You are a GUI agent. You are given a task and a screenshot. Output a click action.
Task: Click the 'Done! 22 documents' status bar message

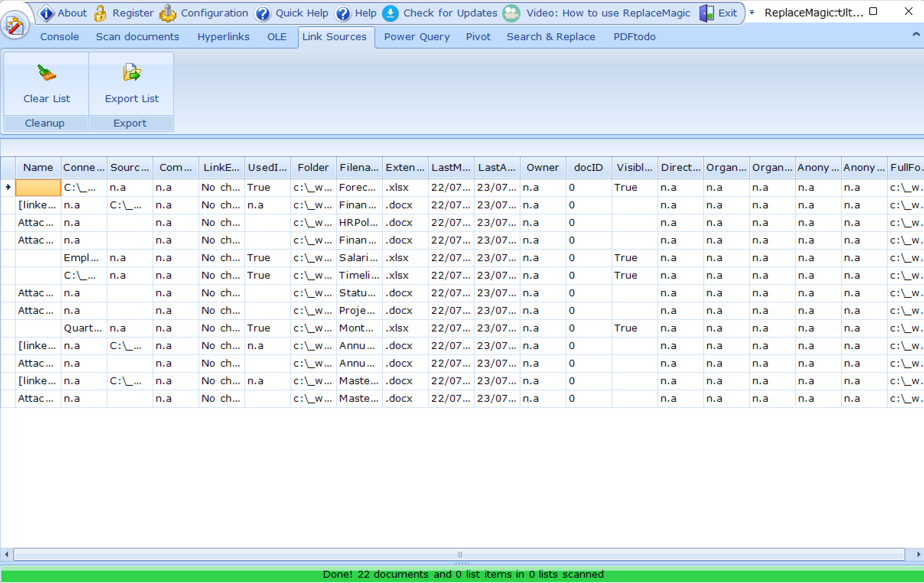pyautogui.click(x=463, y=574)
